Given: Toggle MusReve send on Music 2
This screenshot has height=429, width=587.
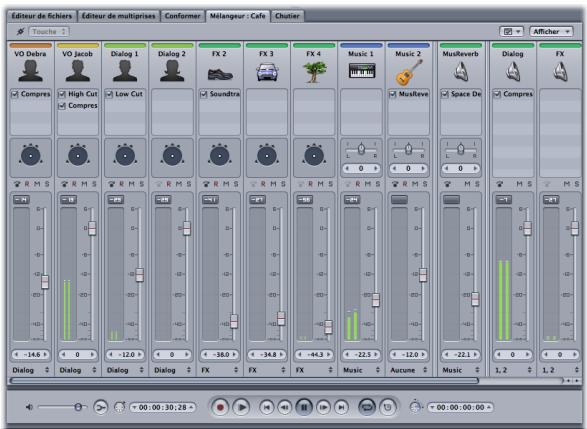Looking at the screenshot, I should point(393,94).
